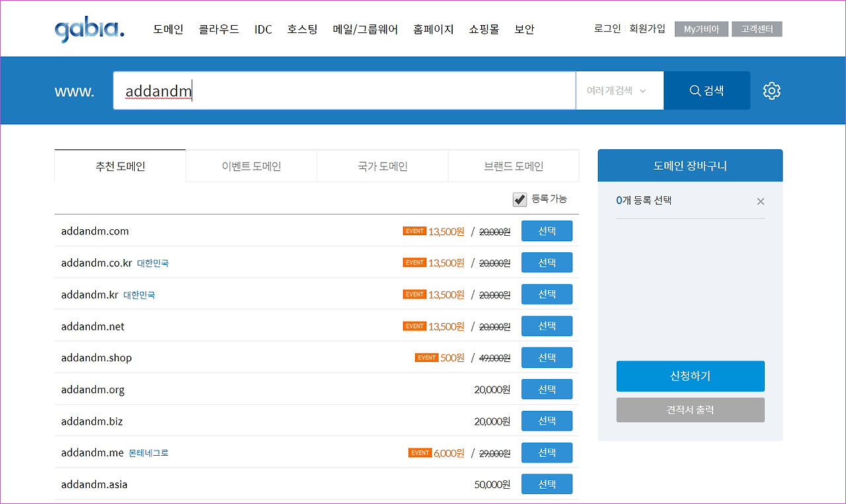
Task: Open the 여러 개 검색 dropdown
Action: click(x=619, y=90)
